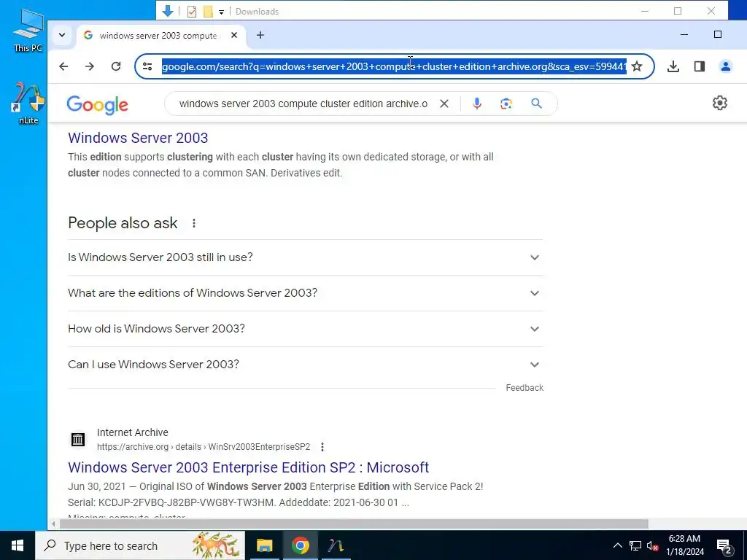
Task: Go back to previous page in Chrome
Action: [x=63, y=66]
